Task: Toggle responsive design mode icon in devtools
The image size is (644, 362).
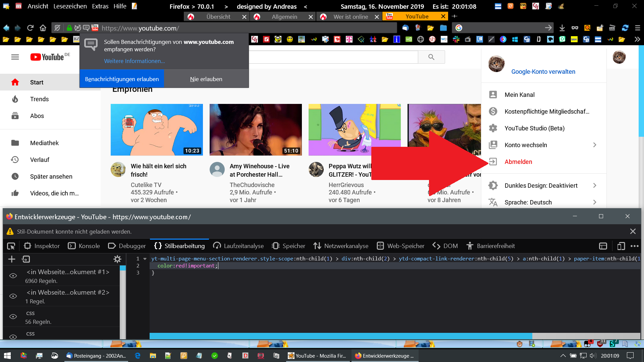Action: click(621, 246)
